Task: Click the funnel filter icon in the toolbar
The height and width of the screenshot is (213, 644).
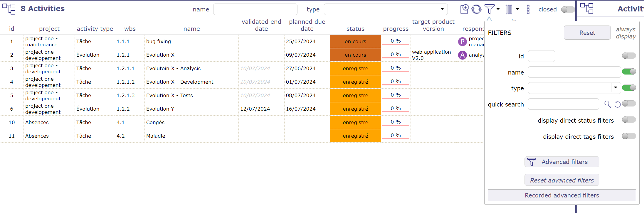Action: 489,9
